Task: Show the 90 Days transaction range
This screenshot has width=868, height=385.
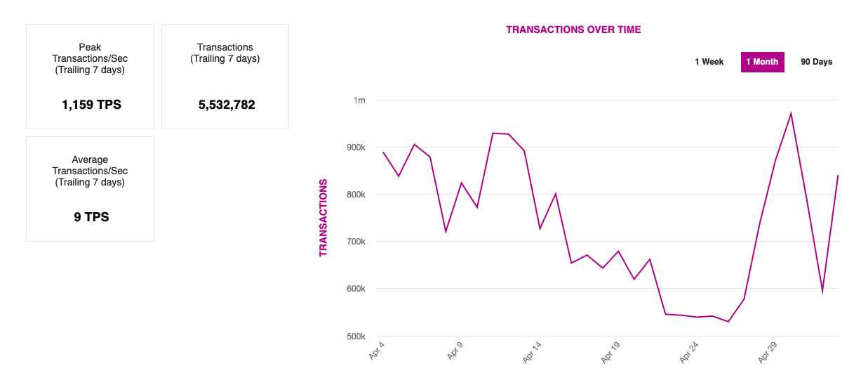Action: point(816,62)
